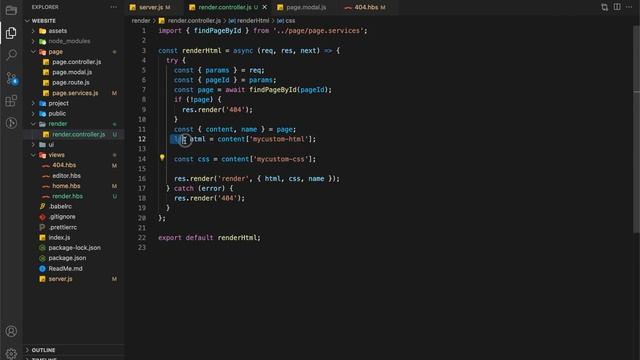This screenshot has height=360, width=640.
Task: Open the Manage gear icon
Action: (x=11, y=353)
